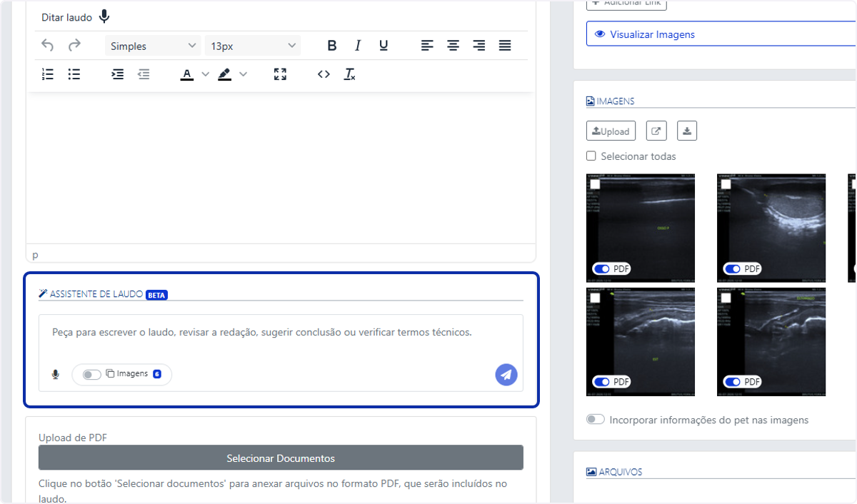Open the Simples font style dropdown

(x=154, y=46)
